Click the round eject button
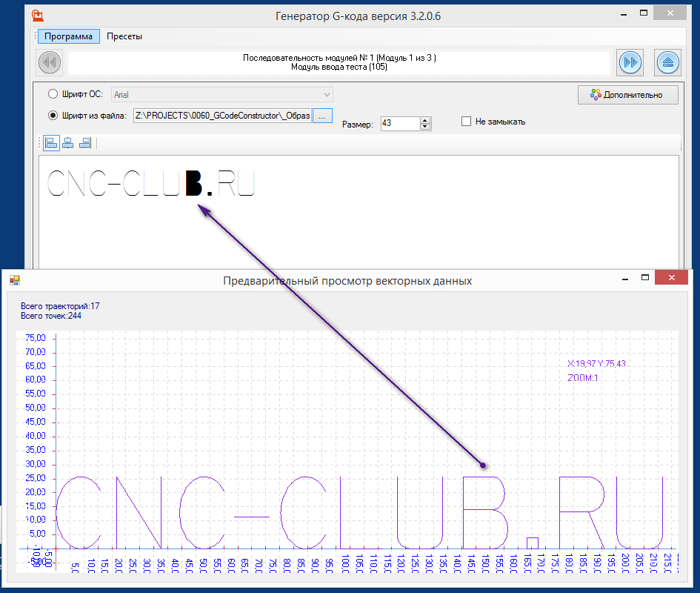Viewport: 700px width, 593px height. coord(668,62)
